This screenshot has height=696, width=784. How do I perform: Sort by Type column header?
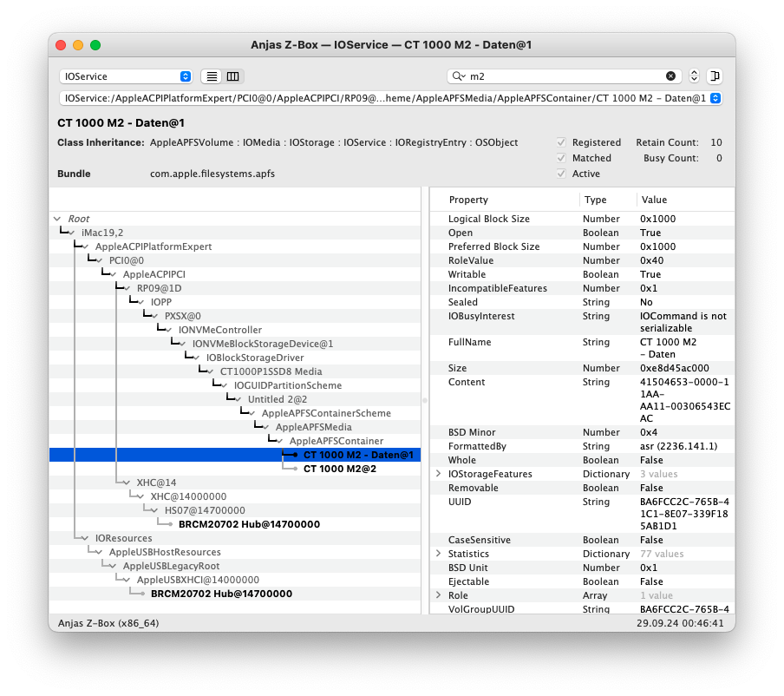608,200
